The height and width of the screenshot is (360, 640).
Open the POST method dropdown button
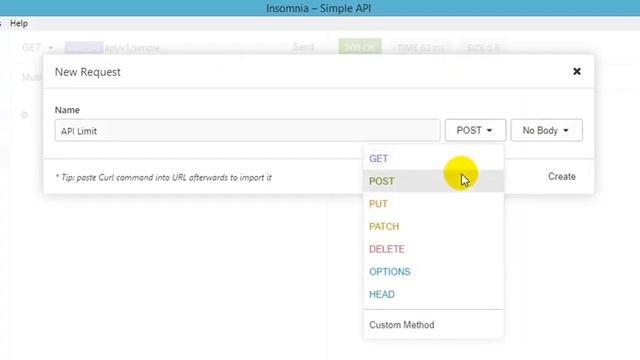pos(475,130)
